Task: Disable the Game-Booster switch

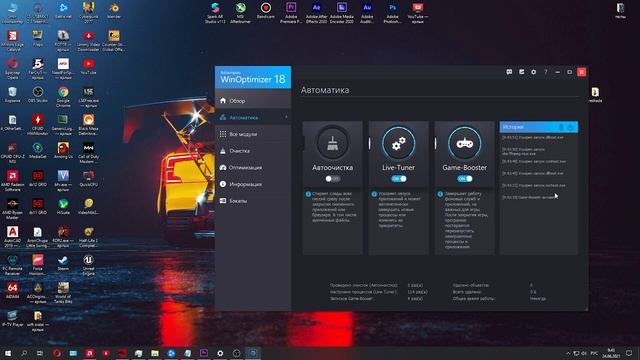Action: [x=464, y=179]
